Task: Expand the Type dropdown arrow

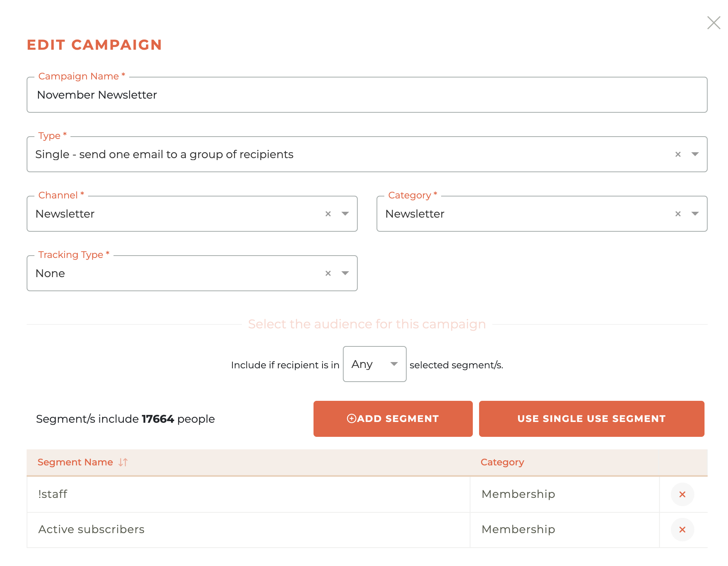Action: coord(695,154)
